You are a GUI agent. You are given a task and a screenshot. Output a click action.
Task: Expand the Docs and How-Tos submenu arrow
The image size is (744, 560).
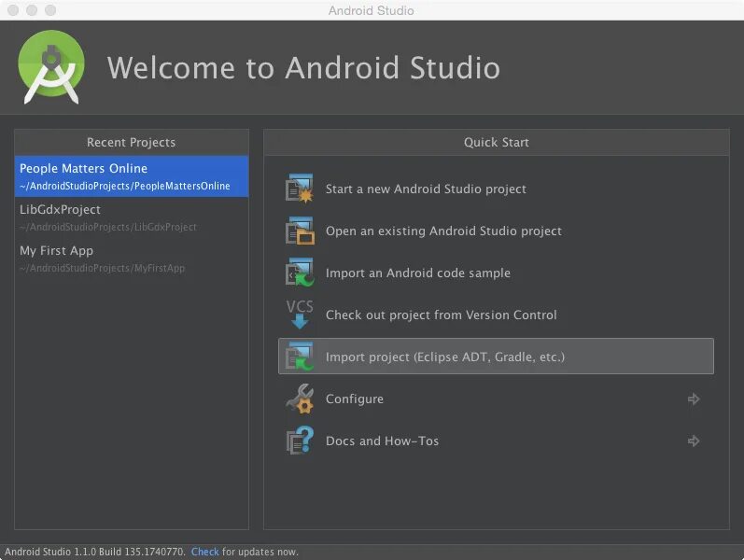694,441
